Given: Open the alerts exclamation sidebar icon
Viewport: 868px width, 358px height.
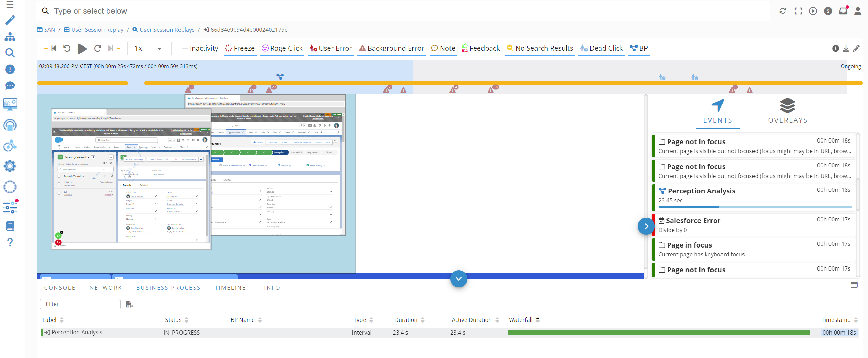Looking at the screenshot, I should [10, 69].
